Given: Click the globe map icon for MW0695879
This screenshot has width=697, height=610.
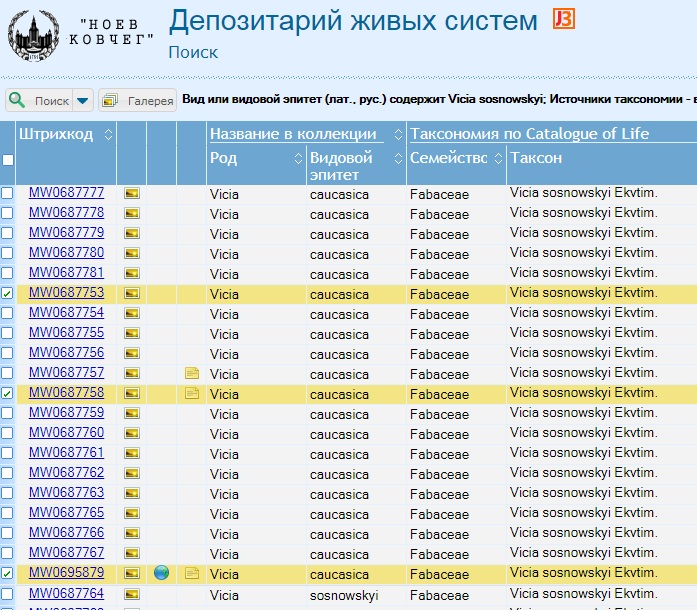Looking at the screenshot, I should tap(161, 573).
